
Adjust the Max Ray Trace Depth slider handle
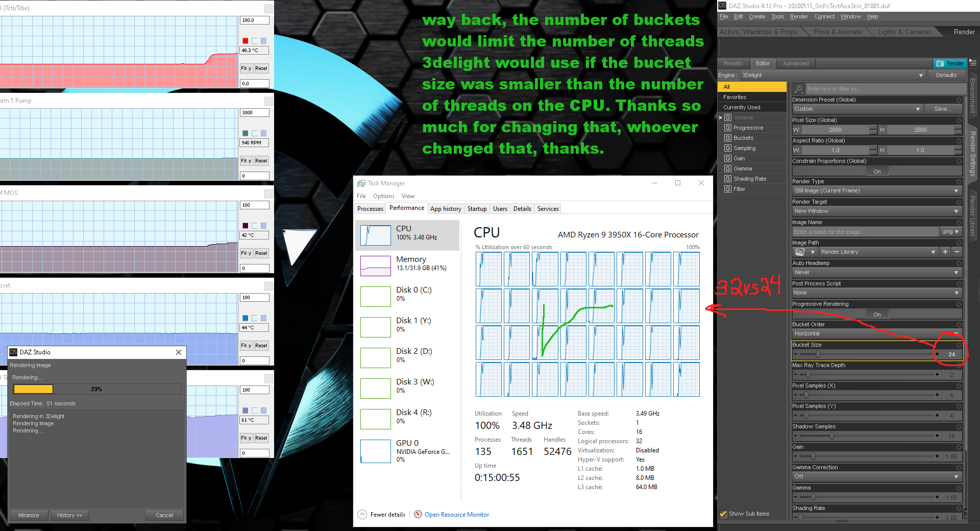tap(808, 374)
